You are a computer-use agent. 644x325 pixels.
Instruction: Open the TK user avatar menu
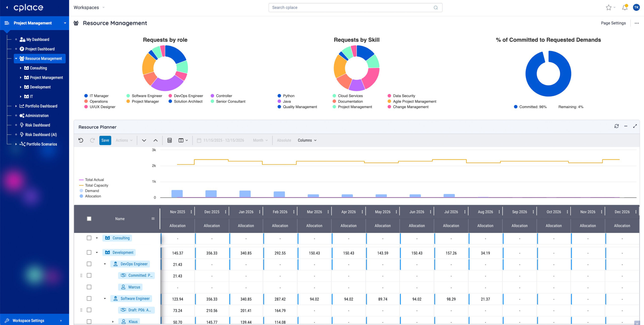coord(636,7)
